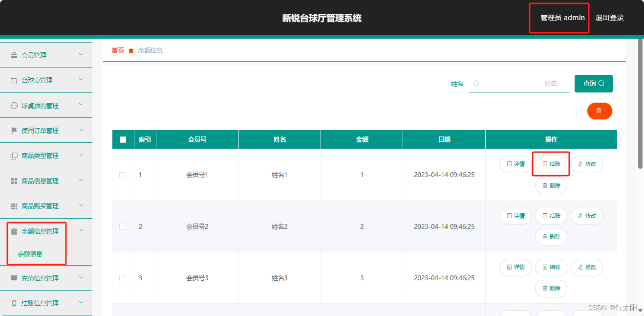Check the checkbox for row 会员号2
The width and height of the screenshot is (644, 316).
122,226
